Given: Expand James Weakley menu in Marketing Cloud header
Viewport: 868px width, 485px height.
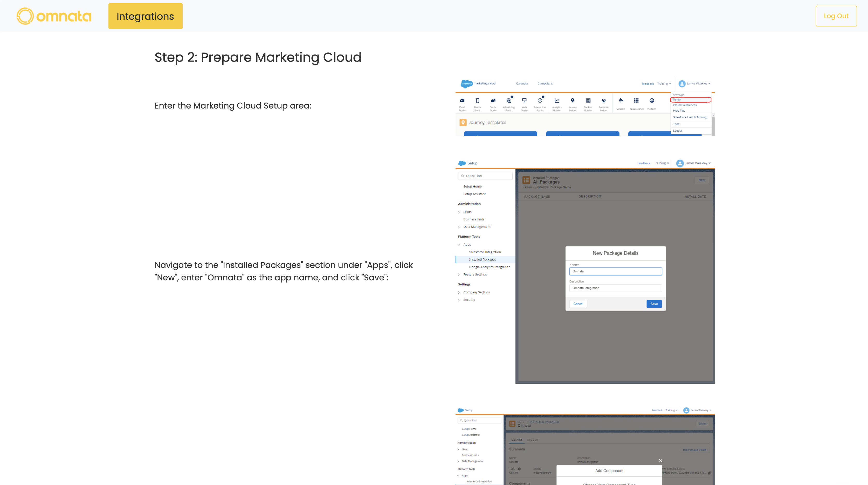Looking at the screenshot, I should (x=694, y=84).
